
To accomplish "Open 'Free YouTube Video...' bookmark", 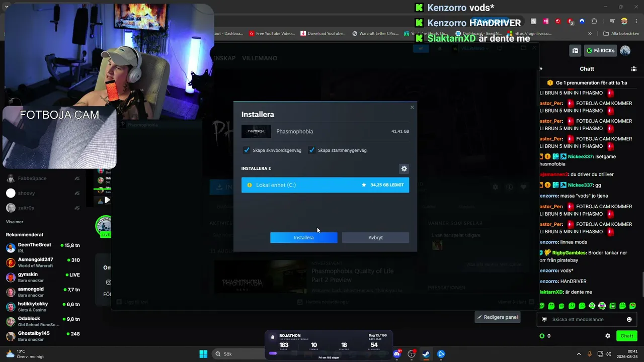I will pos(272,34).
